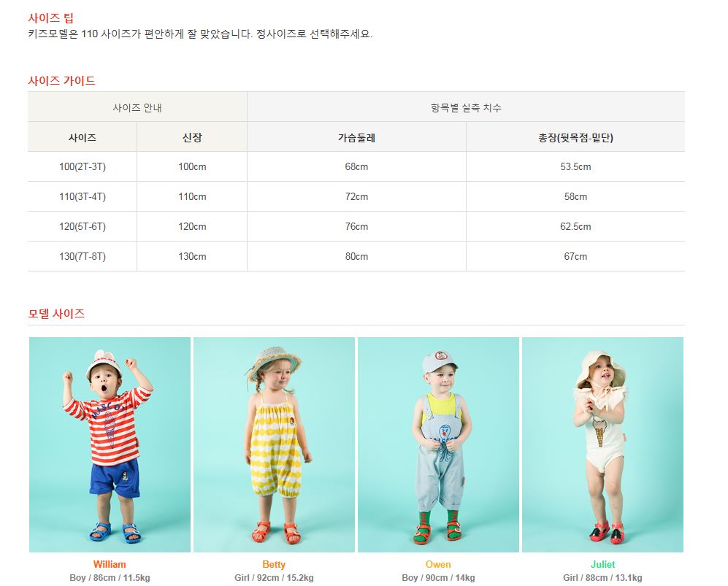The image size is (728, 586).
Task: Select the 62.5cm total length cell
Action: pos(575,227)
